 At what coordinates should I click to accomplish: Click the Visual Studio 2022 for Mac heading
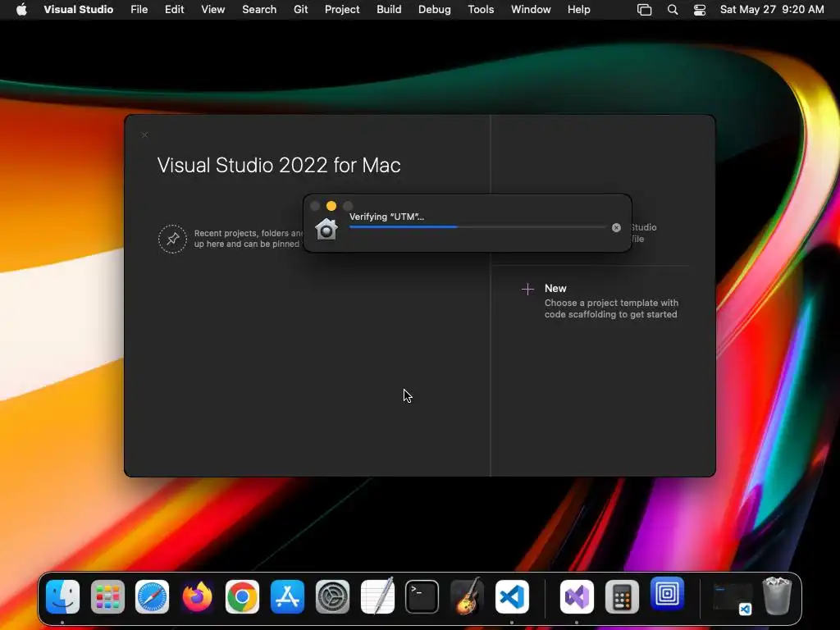pyautogui.click(x=279, y=165)
